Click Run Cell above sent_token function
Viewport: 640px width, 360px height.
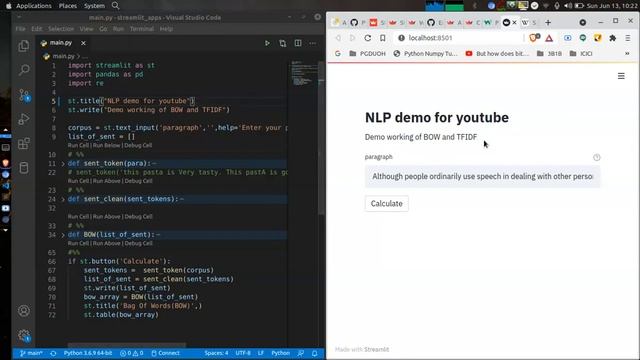[78, 146]
